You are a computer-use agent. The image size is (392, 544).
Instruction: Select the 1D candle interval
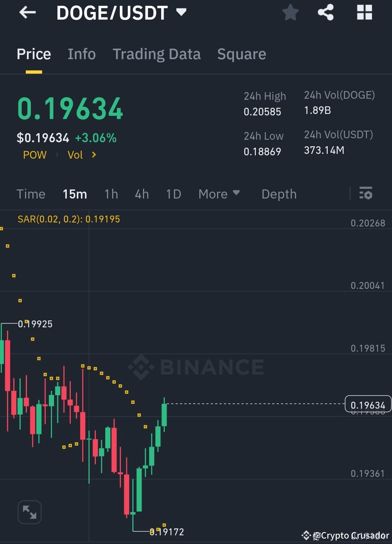point(173,194)
